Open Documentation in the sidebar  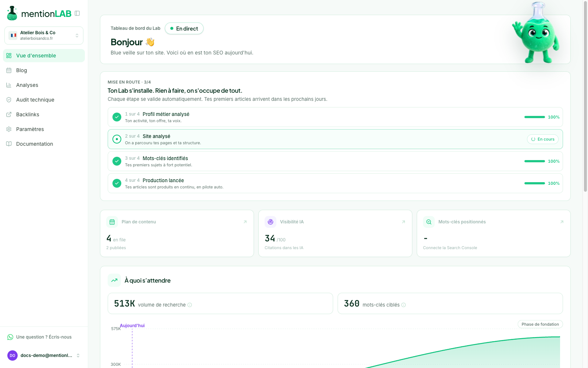click(x=44, y=144)
